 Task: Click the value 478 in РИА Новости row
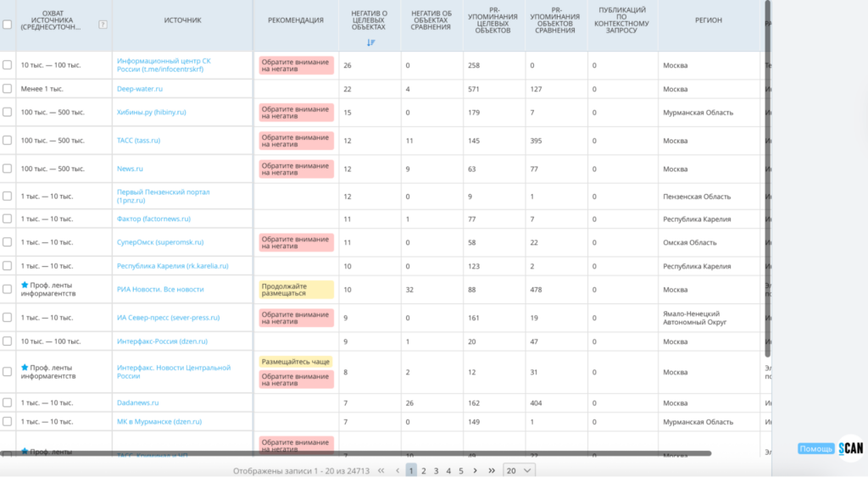click(x=536, y=290)
